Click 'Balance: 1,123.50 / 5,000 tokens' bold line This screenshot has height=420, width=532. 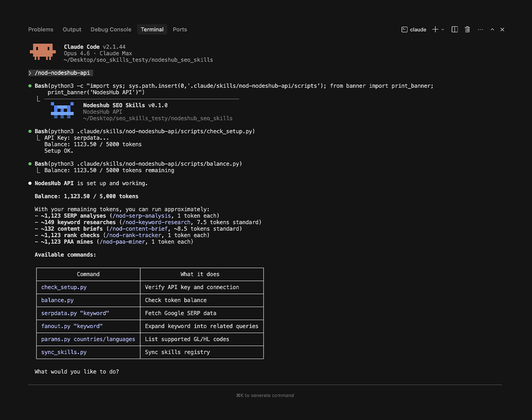tap(87, 196)
